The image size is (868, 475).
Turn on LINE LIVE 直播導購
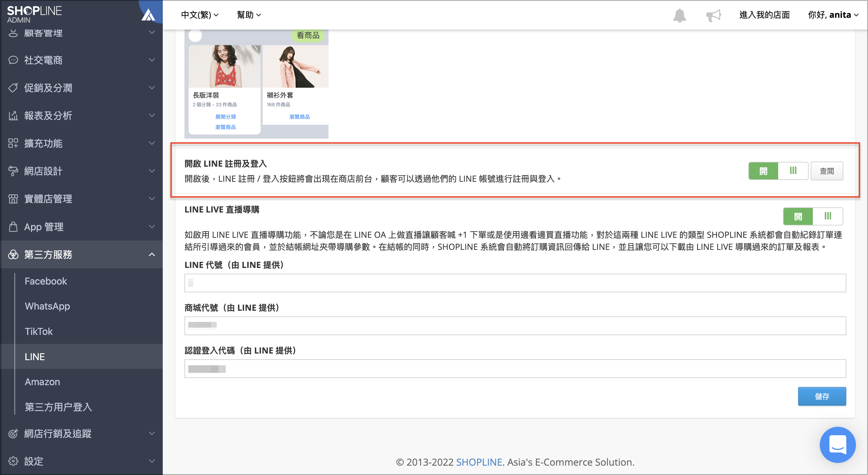point(798,216)
